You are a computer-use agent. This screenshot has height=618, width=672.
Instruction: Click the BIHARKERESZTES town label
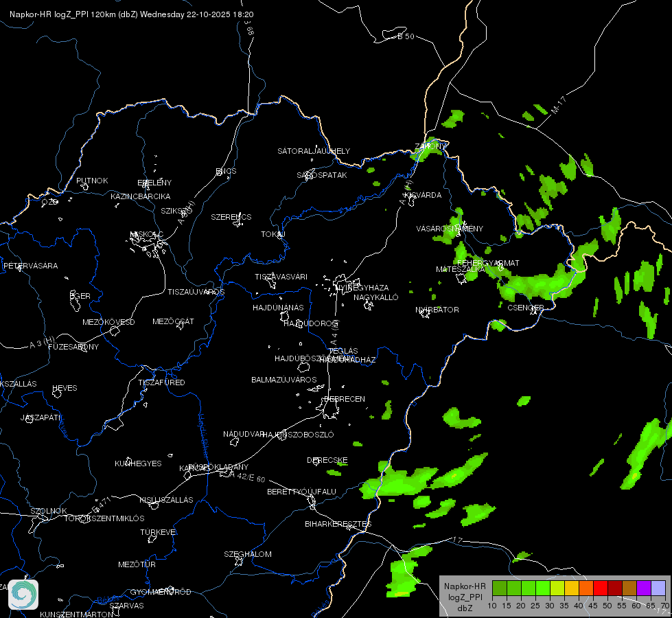tap(338, 524)
